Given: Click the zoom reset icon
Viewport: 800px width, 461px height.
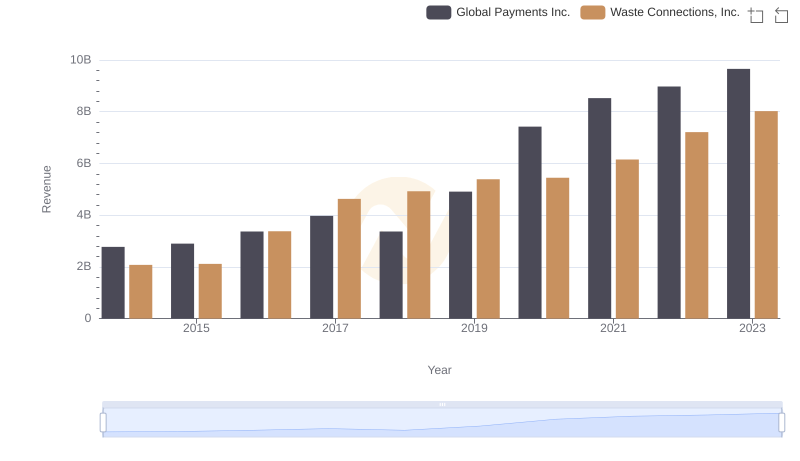Looking at the screenshot, I should click(x=781, y=15).
